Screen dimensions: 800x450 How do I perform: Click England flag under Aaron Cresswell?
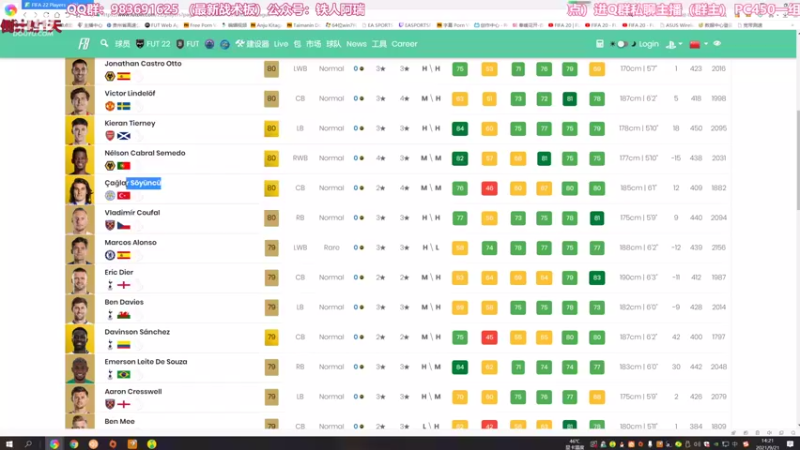coord(123,405)
